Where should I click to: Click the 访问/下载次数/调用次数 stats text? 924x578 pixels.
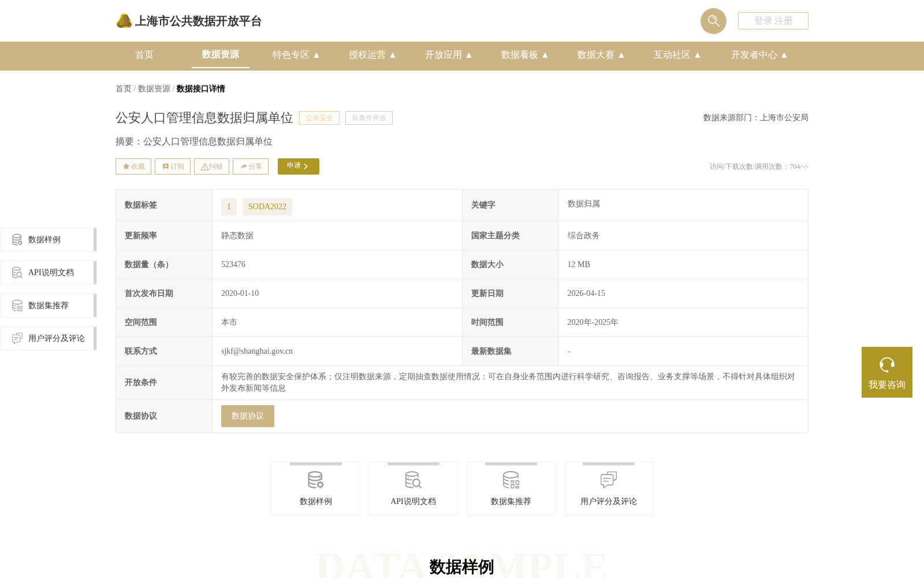[759, 166]
